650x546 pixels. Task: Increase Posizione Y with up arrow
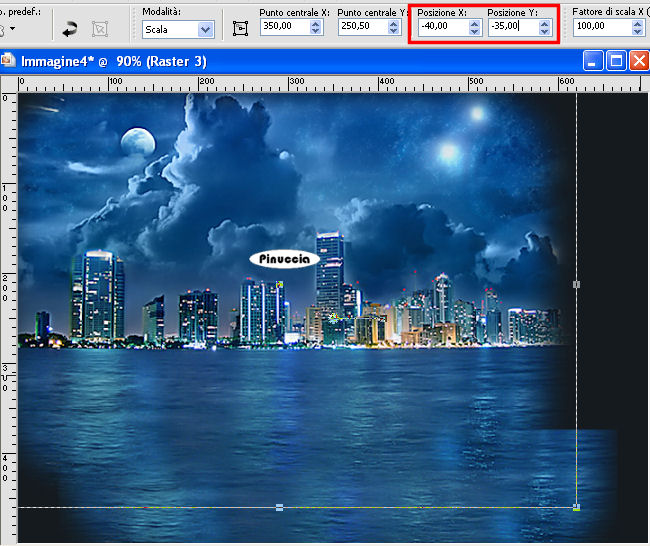pos(545,24)
